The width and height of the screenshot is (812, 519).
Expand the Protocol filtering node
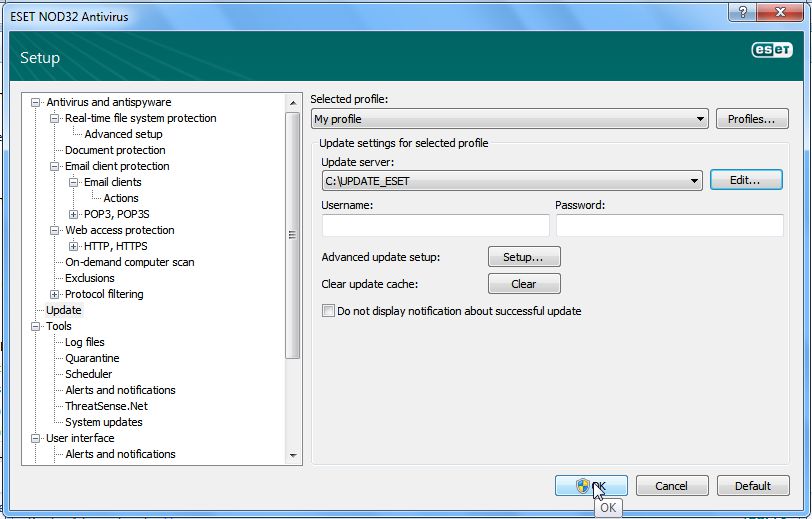(54, 295)
